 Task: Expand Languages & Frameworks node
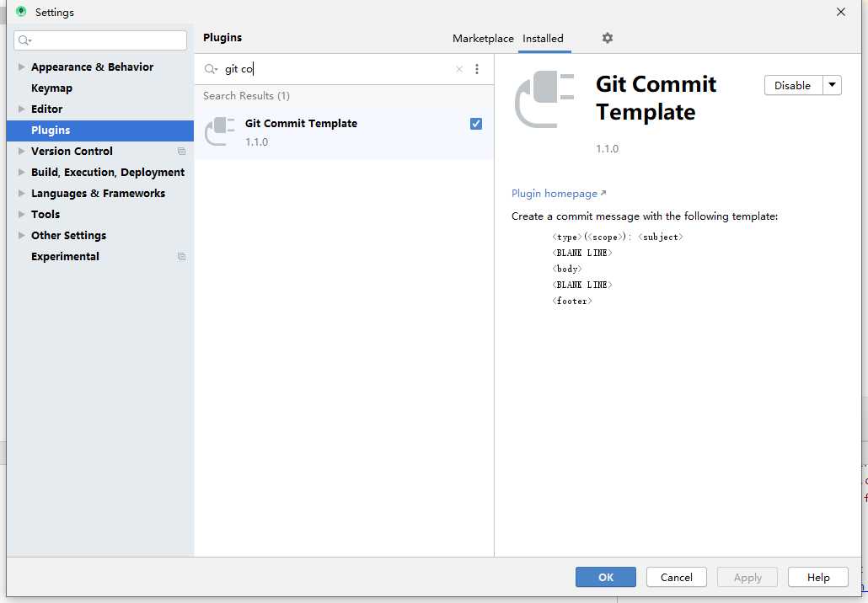click(21, 193)
